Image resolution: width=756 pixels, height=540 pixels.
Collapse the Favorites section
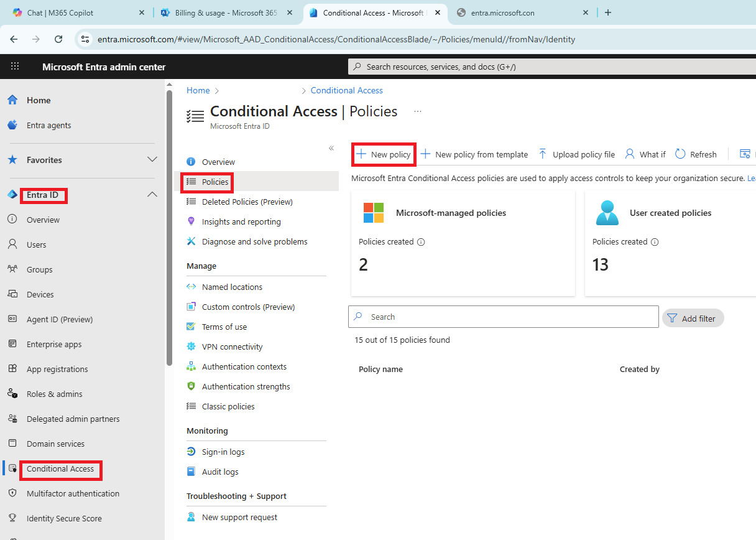coord(152,159)
